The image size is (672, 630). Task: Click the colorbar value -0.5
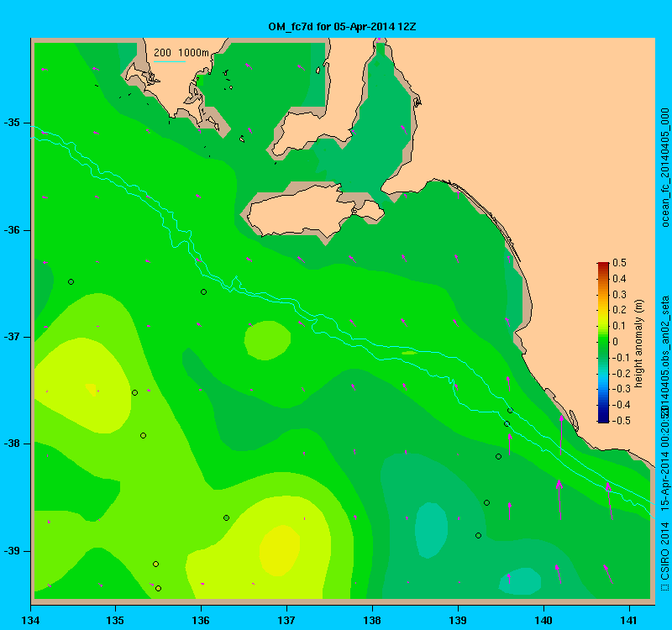coord(619,421)
